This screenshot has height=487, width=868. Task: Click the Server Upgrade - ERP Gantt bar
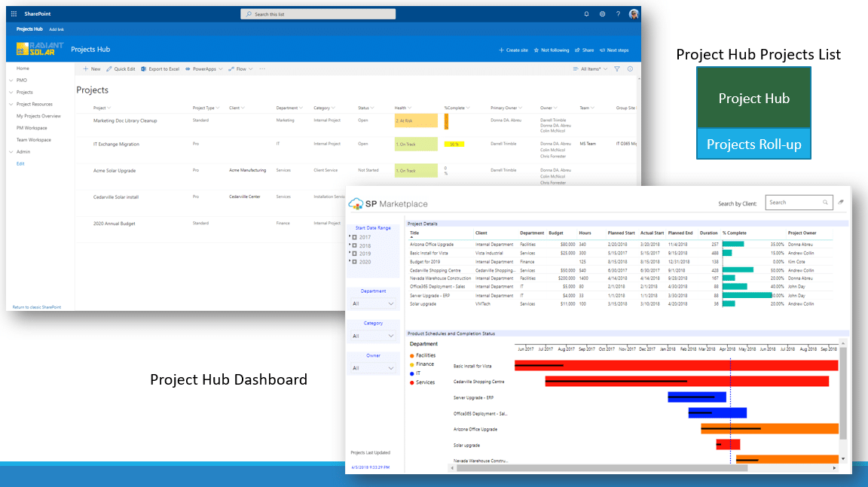697,397
